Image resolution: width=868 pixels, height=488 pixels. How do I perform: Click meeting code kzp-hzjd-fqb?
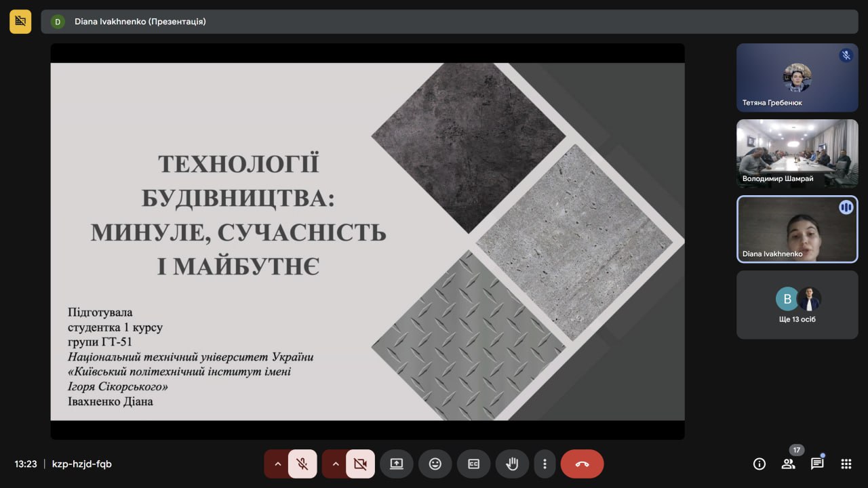tap(82, 464)
